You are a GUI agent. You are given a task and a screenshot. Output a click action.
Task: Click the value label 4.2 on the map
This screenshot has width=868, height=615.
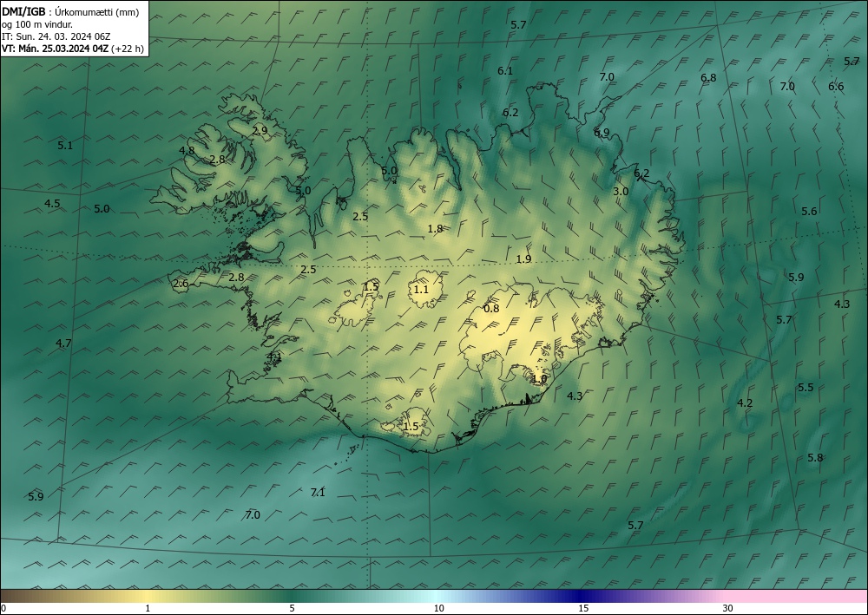coord(745,403)
